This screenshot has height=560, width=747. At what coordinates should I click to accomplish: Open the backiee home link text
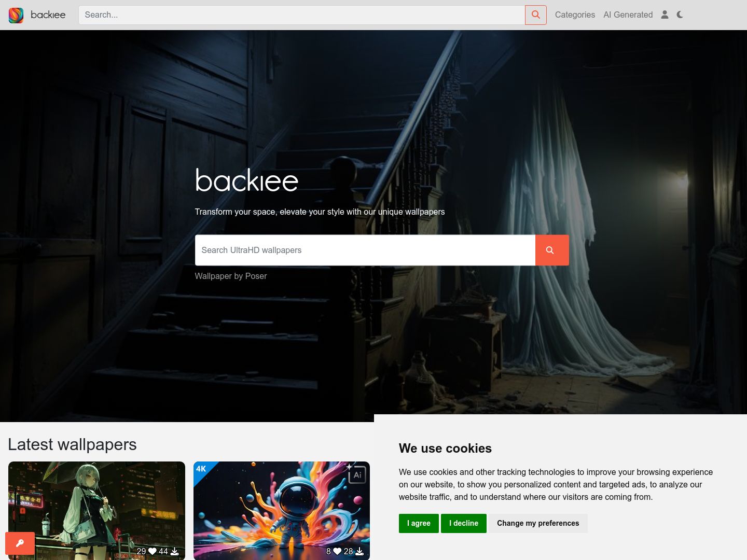(48, 15)
